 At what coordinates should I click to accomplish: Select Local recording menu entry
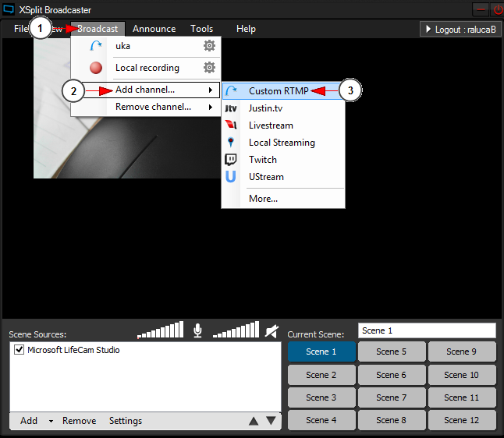pyautogui.click(x=146, y=68)
